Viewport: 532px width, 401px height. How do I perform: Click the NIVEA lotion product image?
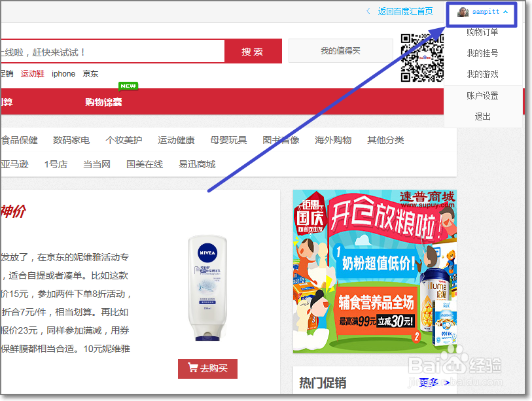[207, 288]
